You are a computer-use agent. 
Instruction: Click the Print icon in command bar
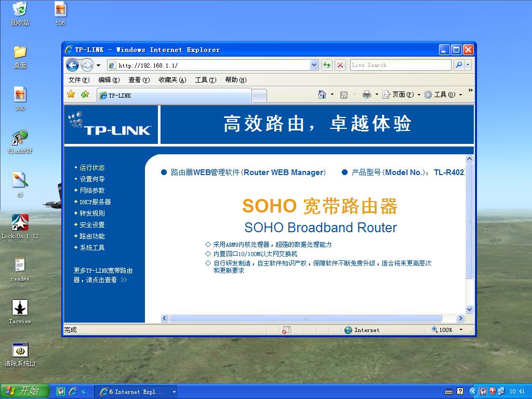coord(366,95)
